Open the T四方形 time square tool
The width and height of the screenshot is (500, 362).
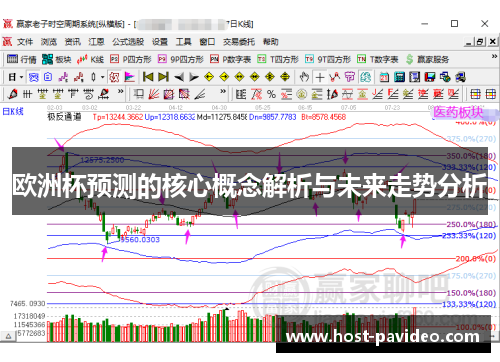click(x=278, y=59)
